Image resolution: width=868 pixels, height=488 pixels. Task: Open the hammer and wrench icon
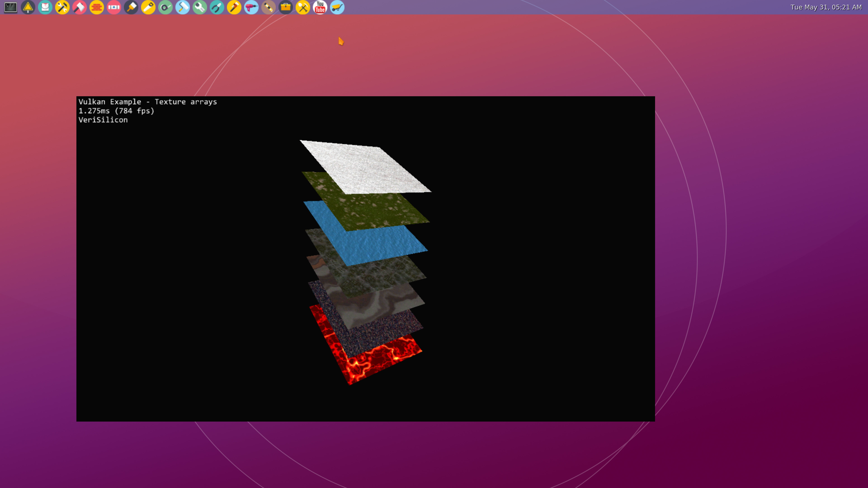coord(62,7)
